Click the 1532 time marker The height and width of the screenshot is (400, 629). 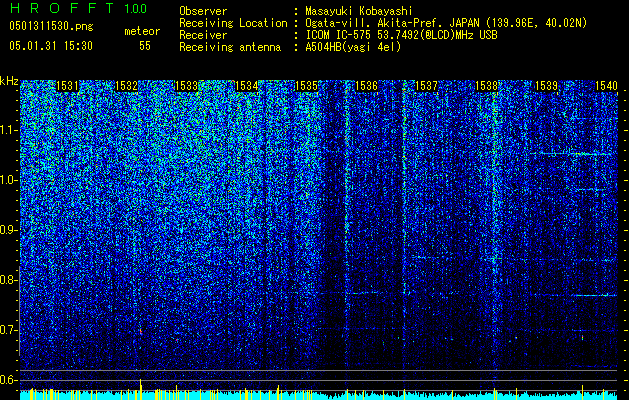[126, 86]
